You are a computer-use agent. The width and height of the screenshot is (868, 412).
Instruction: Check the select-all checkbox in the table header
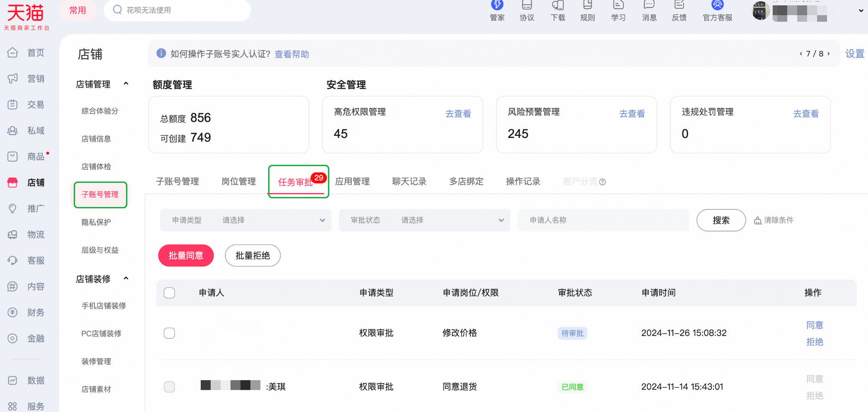169,293
